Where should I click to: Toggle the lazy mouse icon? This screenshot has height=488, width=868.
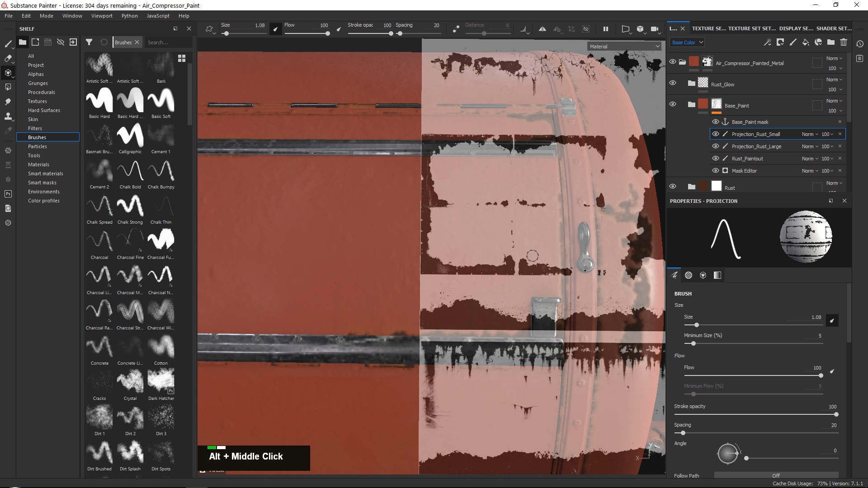456,29
